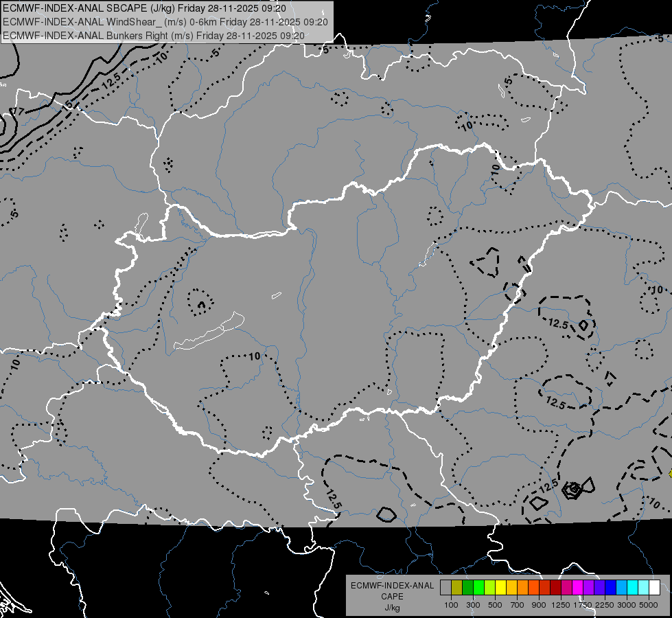Click the dark red legend swatch
The width and height of the screenshot is (672, 618).
pos(556,588)
